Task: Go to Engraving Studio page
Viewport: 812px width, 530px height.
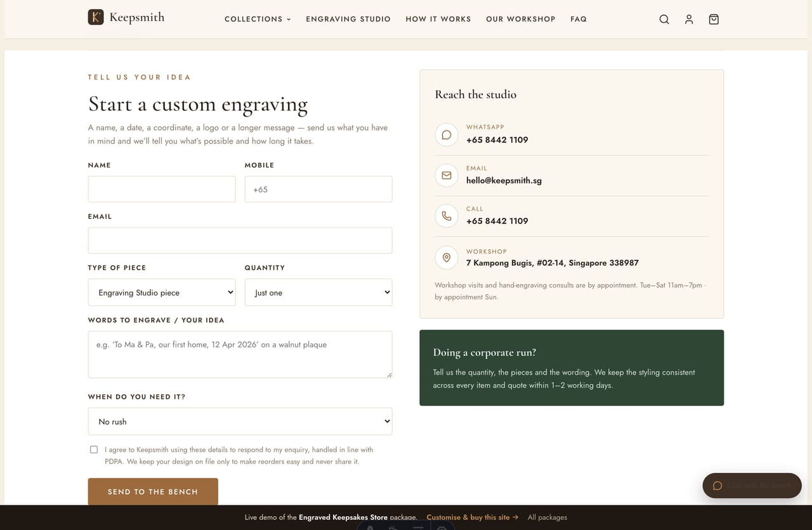Action: [348, 19]
